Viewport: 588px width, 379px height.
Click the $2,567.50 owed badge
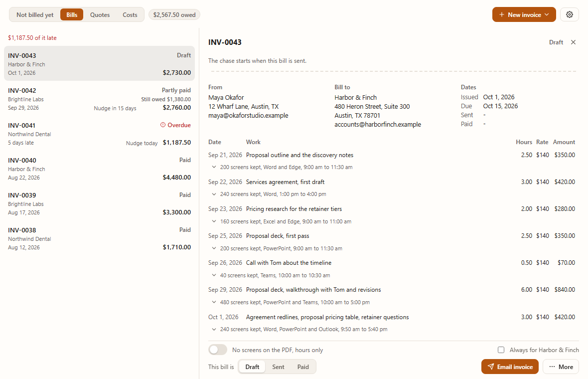pos(174,14)
